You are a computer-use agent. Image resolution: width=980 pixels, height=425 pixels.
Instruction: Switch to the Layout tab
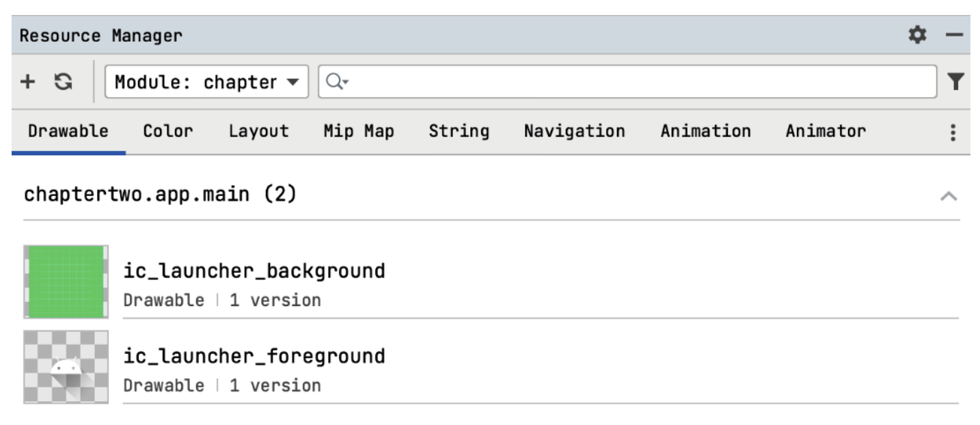[x=258, y=131]
